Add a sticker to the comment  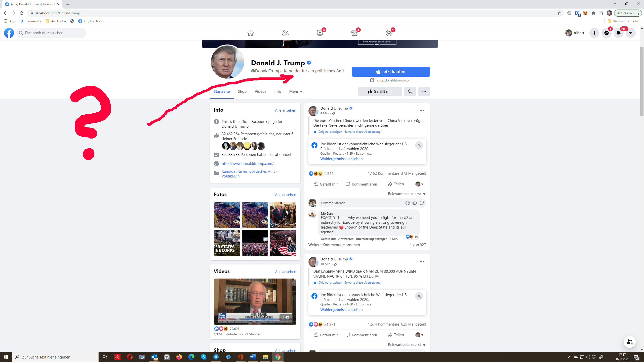click(x=422, y=203)
